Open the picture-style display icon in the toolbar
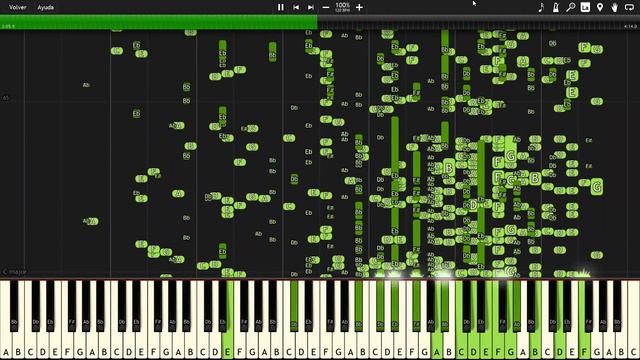 (585, 7)
